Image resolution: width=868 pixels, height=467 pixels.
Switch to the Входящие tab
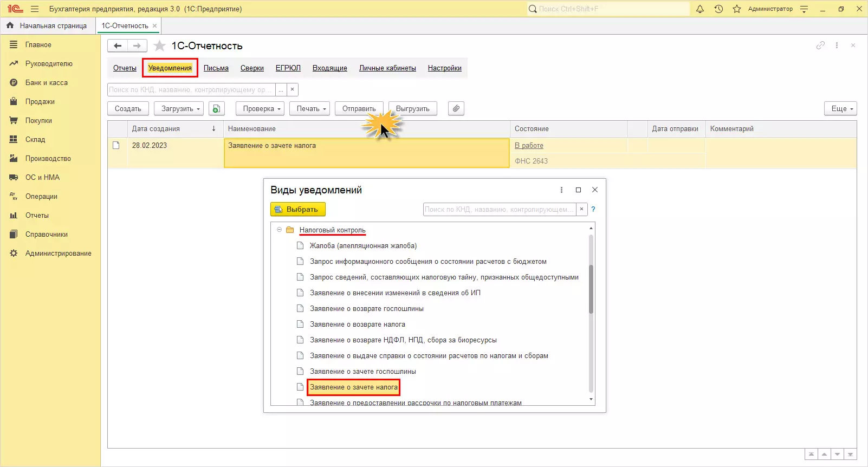tap(330, 68)
